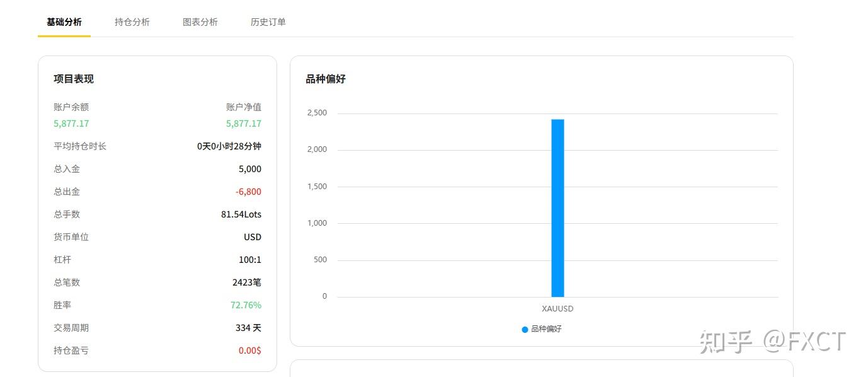Viewport: 868px width, 377px height.
Task: Select the value 81.54Lots
Action: (241, 214)
